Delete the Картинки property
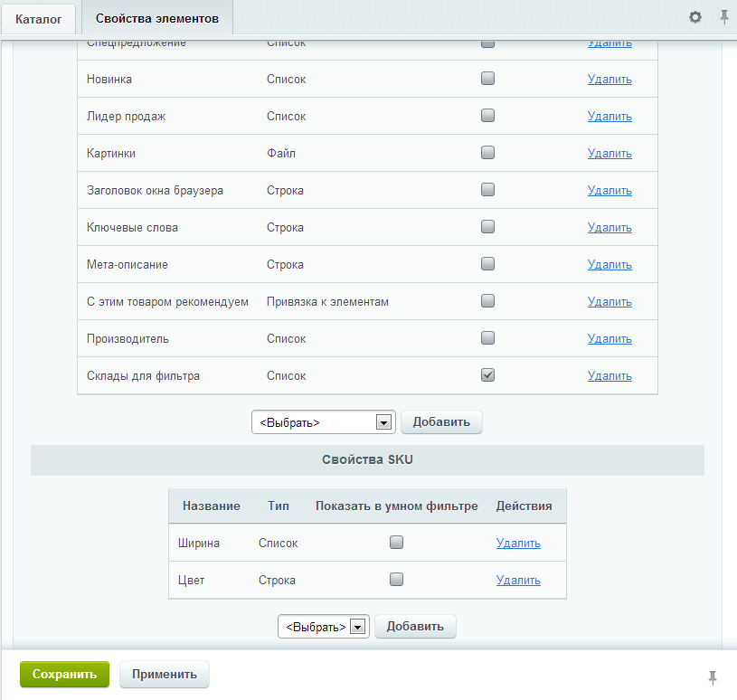 [x=609, y=154]
